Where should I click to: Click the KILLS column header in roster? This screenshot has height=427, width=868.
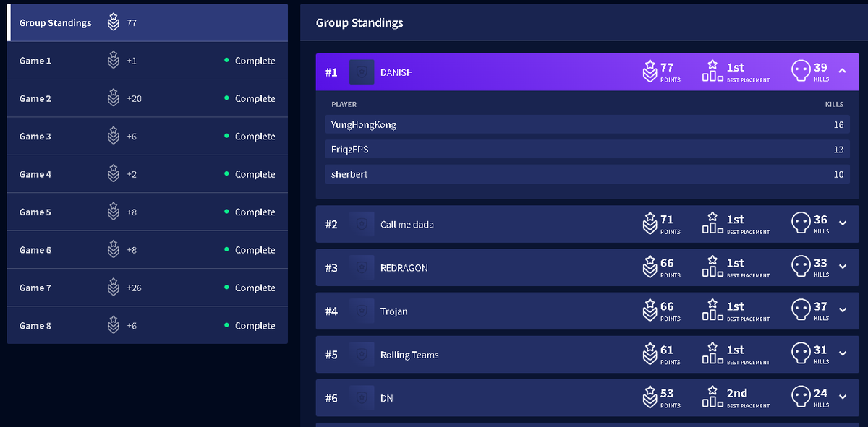[x=834, y=104]
